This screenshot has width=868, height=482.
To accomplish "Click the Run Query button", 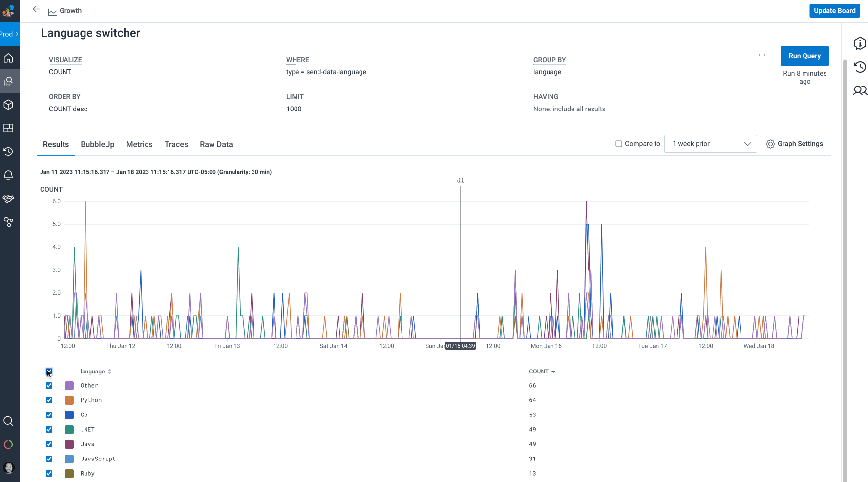I will [x=804, y=56].
